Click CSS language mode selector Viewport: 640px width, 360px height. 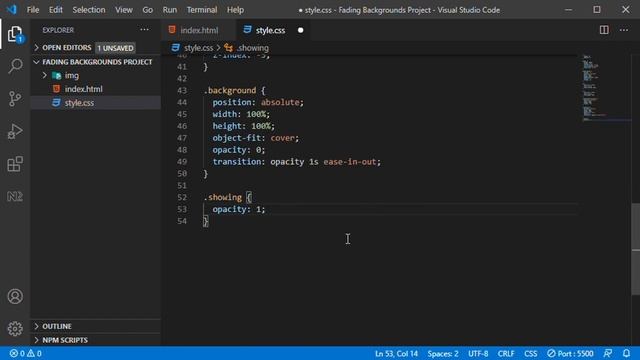point(531,353)
